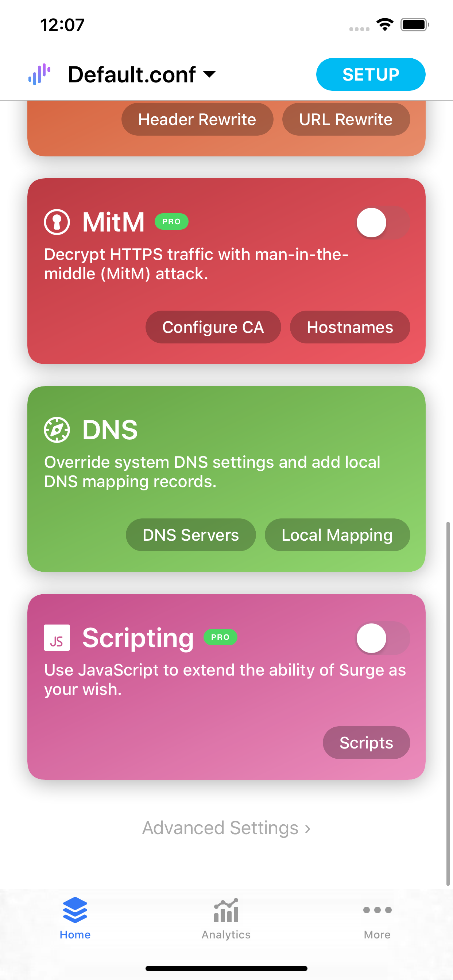Tap the DNS compass icon
Image resolution: width=453 pixels, height=980 pixels.
[57, 430]
